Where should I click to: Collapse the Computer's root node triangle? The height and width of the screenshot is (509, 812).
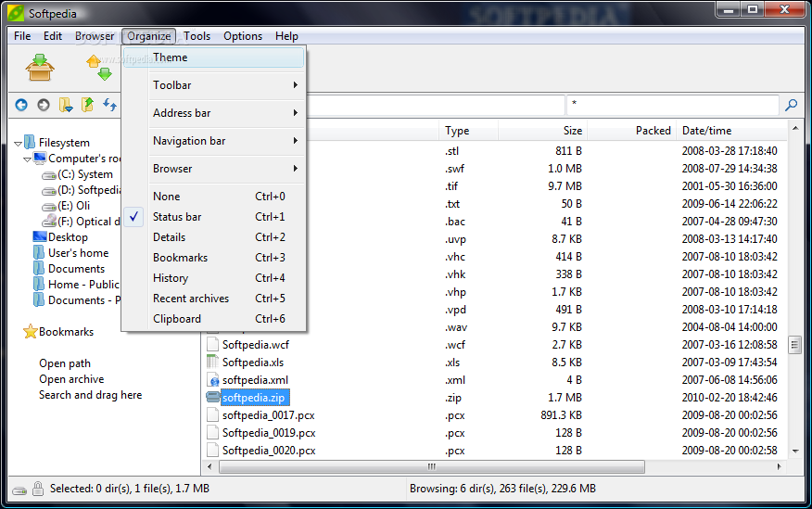tap(28, 159)
